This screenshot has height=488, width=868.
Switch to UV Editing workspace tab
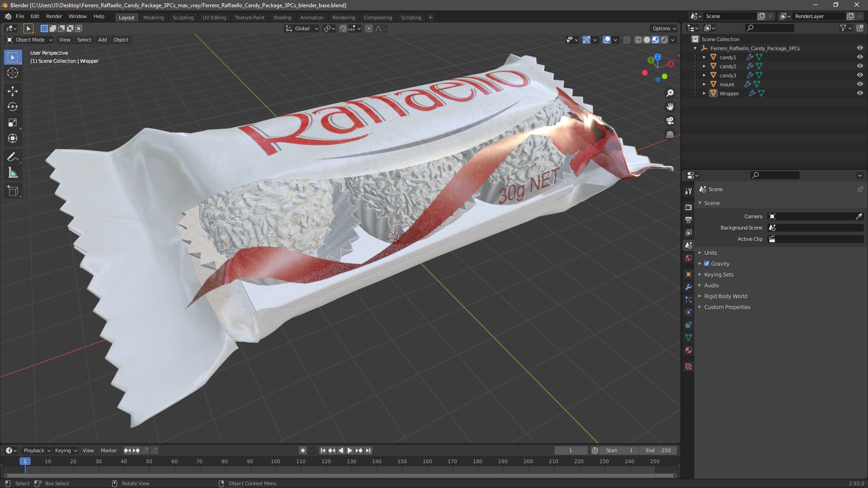click(214, 18)
